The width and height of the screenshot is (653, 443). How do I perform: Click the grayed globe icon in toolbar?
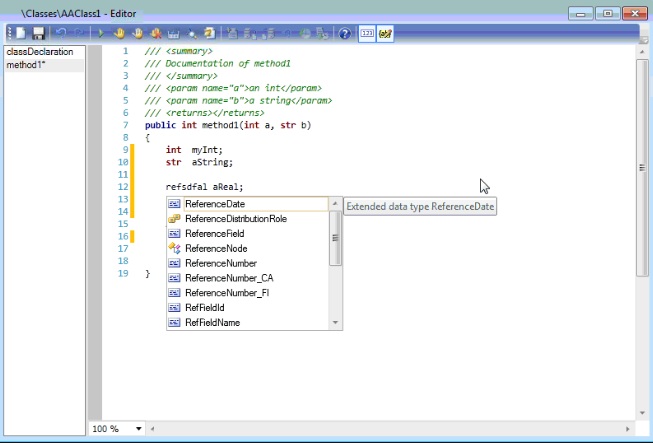[304, 33]
